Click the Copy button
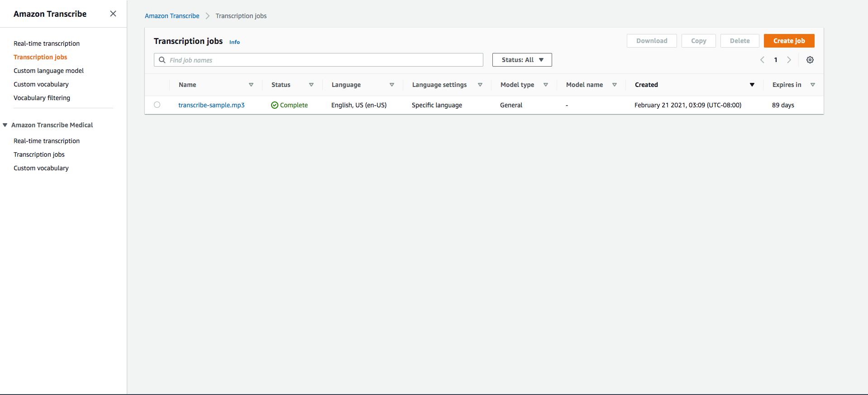This screenshot has width=868, height=395. [699, 41]
